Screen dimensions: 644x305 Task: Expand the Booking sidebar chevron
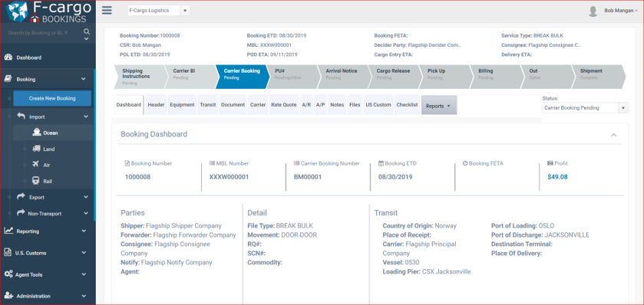click(84, 79)
